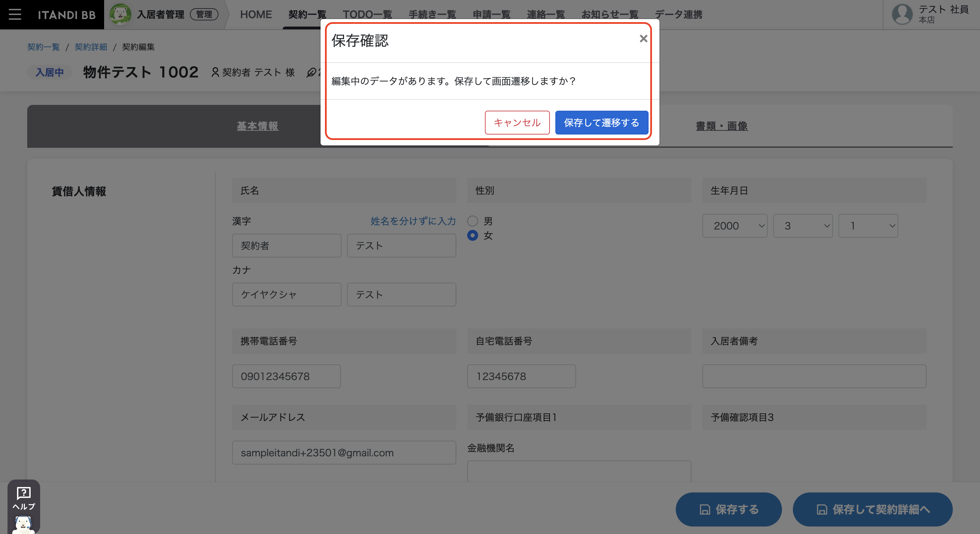980x534 pixels.
Task: Open TODO一覧 navigation item
Action: pyautogui.click(x=367, y=14)
